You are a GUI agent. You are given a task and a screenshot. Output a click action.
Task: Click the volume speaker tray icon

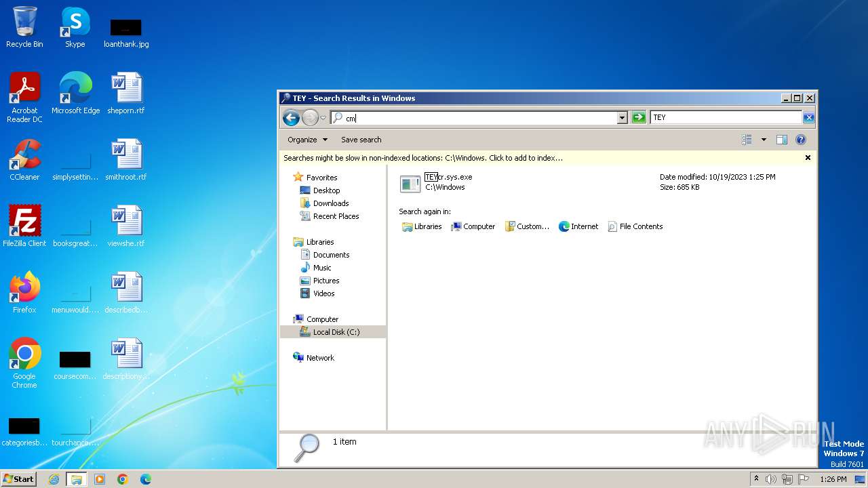pos(771,479)
